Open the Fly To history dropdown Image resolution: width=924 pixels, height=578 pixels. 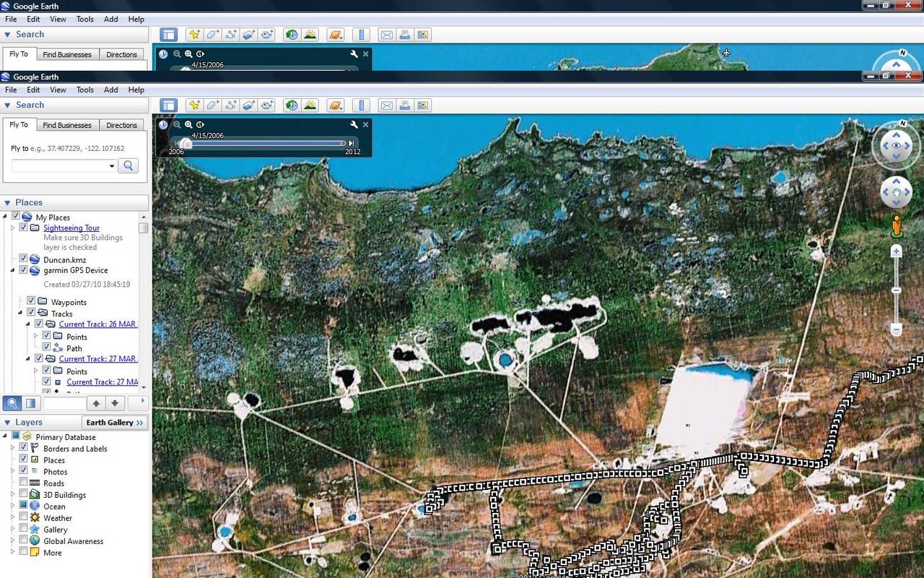112,166
